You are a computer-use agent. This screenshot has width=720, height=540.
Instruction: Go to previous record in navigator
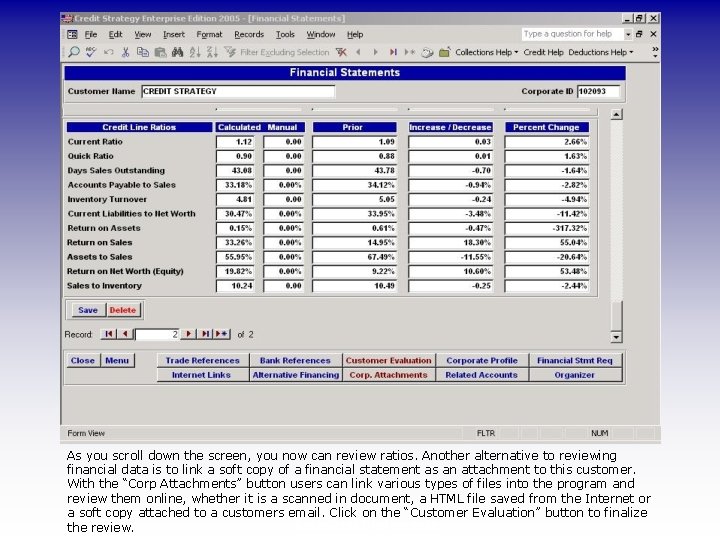tap(125, 334)
